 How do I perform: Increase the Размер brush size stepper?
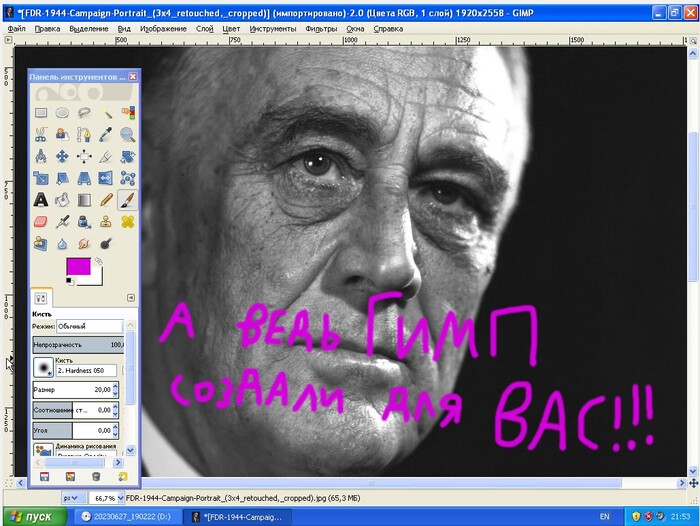[x=116, y=386]
